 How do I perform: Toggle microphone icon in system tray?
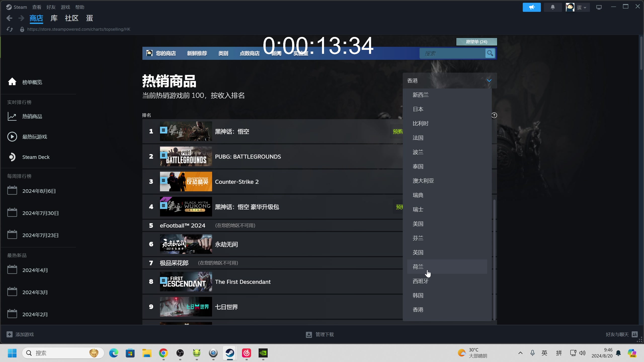pyautogui.click(x=532, y=353)
